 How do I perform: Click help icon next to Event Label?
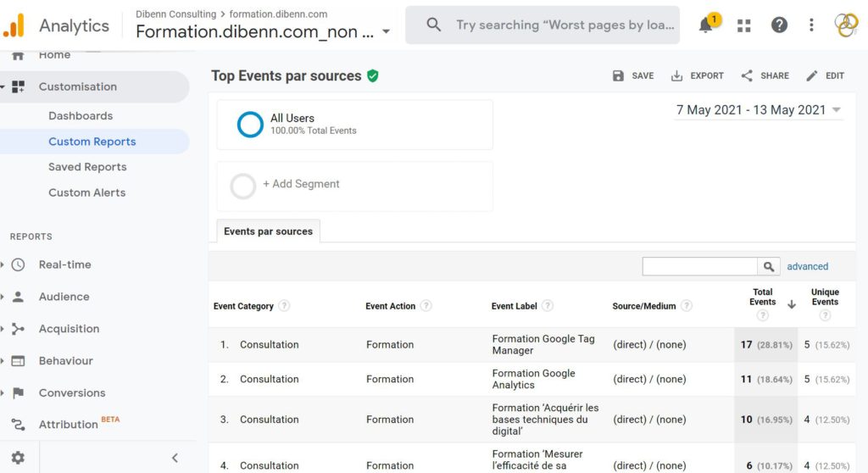point(548,306)
